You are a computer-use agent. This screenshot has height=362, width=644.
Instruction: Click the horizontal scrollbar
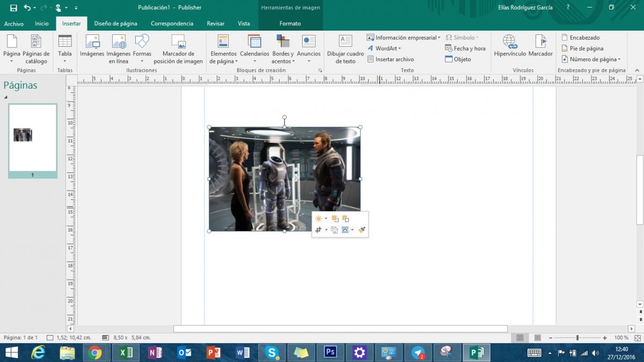tap(340, 329)
